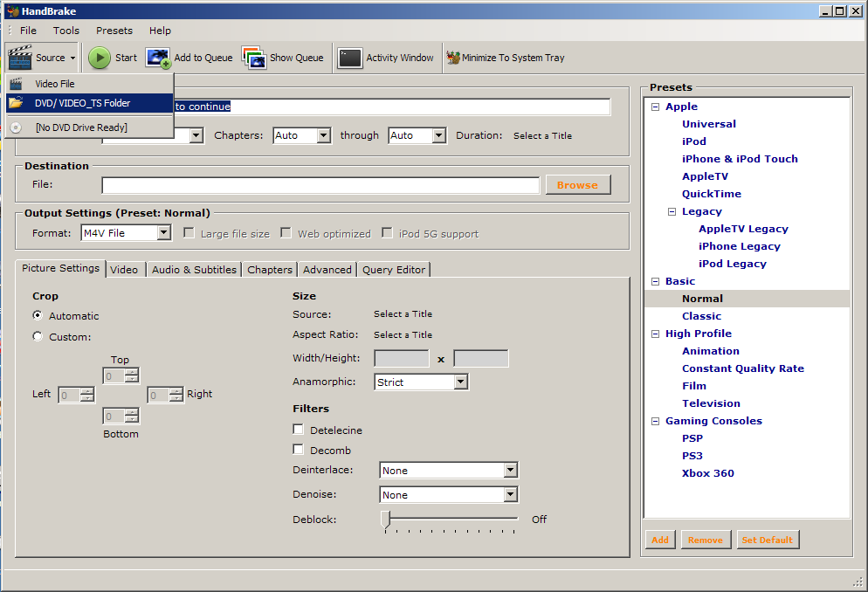Click the Height input field
Image resolution: width=868 pixels, height=592 pixels.
[480, 359]
